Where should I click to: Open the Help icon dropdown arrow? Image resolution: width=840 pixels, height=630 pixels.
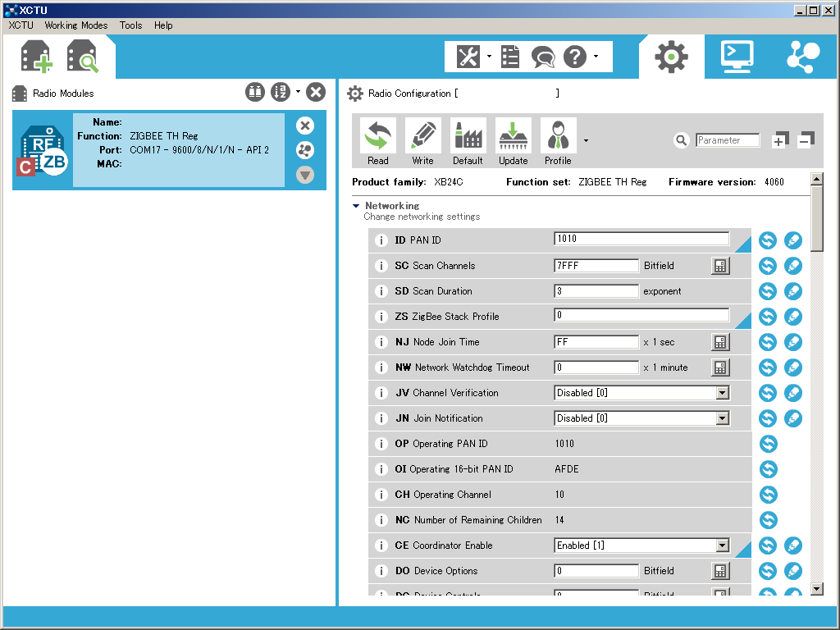[596, 57]
